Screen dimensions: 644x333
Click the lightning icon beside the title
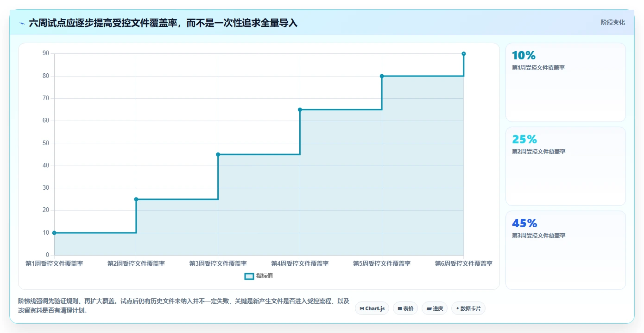coord(22,23)
